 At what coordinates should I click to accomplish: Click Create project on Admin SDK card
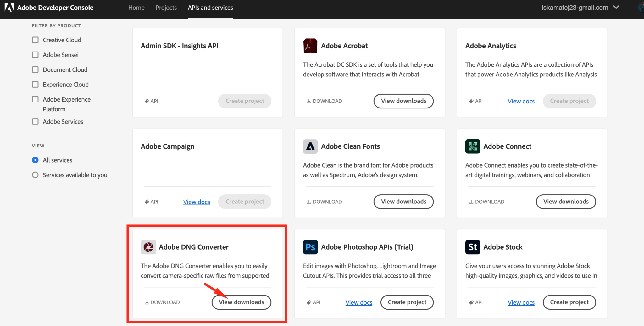coord(245,101)
